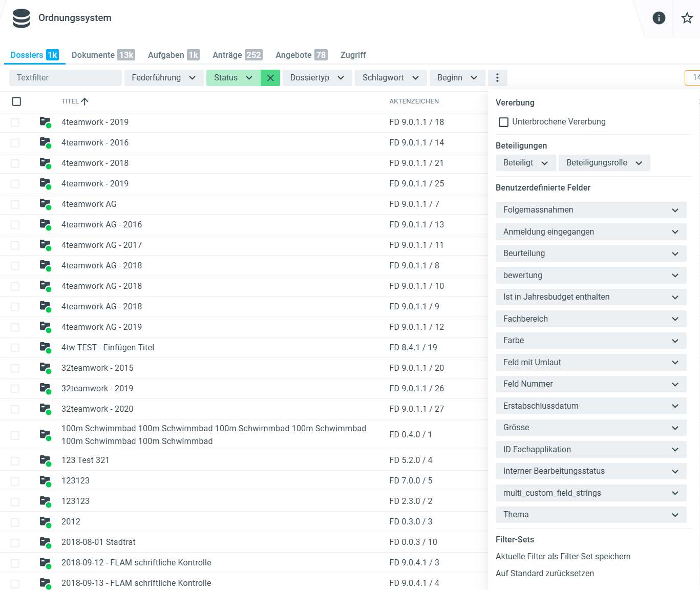Focus the Textfilter input field

pos(65,78)
